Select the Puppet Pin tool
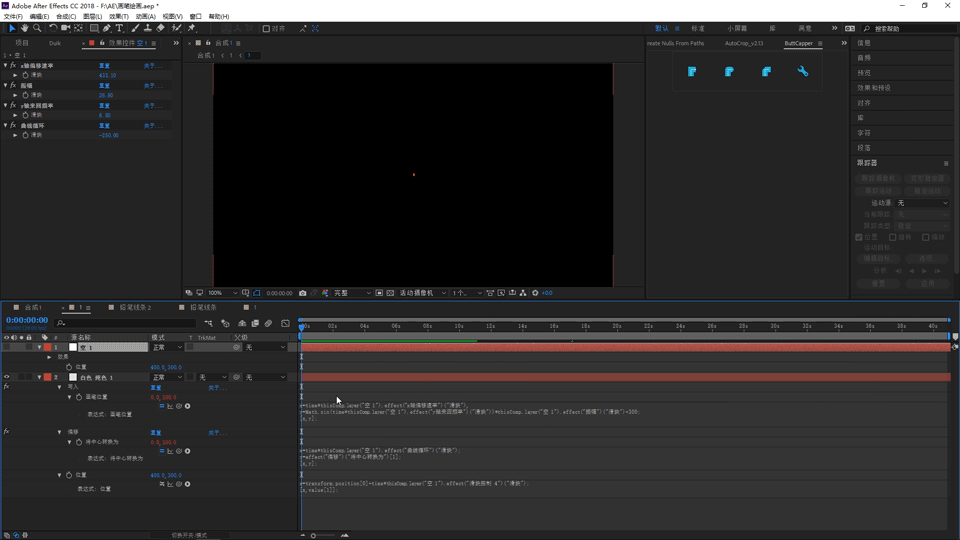Screen dimensions: 960x540 pos(192,28)
